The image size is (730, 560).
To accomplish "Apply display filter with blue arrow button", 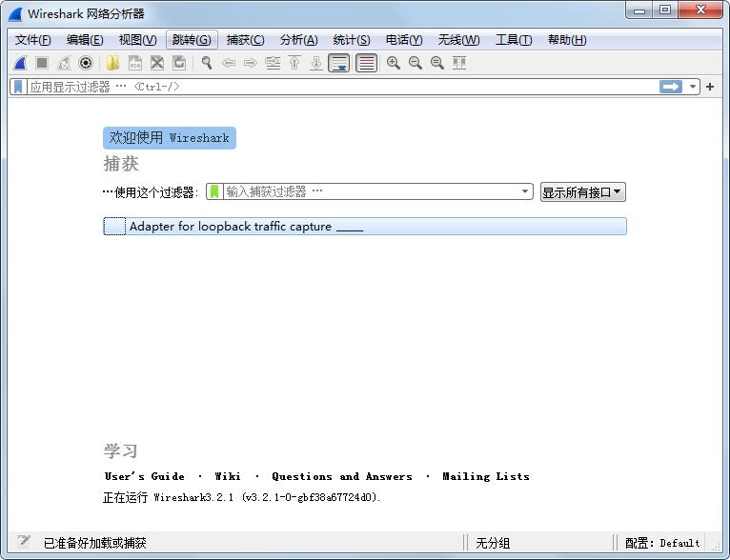I will click(670, 87).
